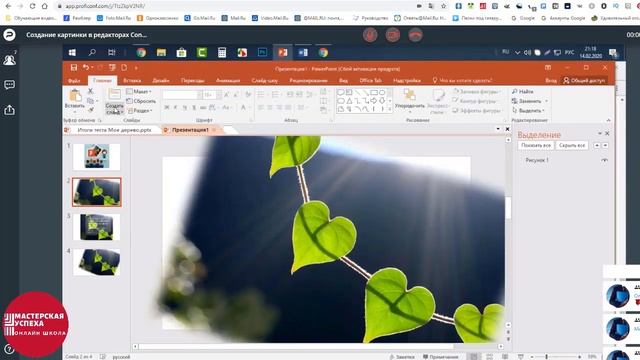This screenshot has height=360, width=640.
Task: Click the Notes (Заметки) toggle in status bar
Action: coord(402,357)
